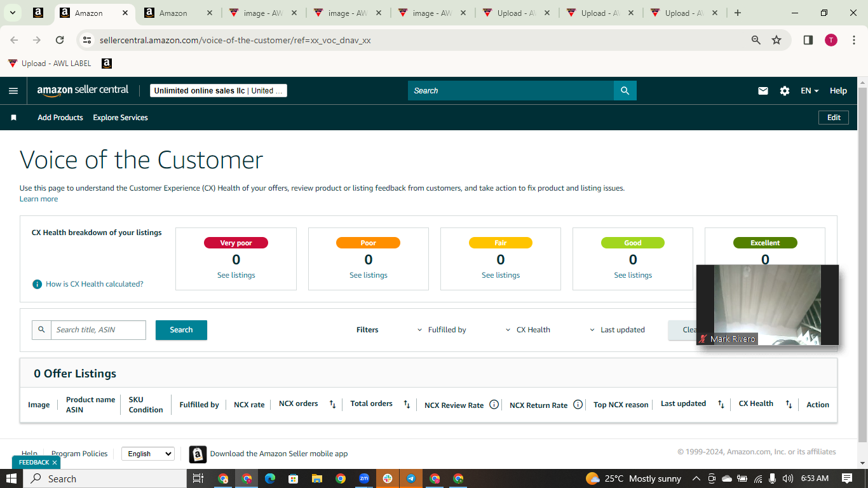This screenshot has width=868, height=488.
Task: Open the English language selector in footer
Action: (147, 454)
